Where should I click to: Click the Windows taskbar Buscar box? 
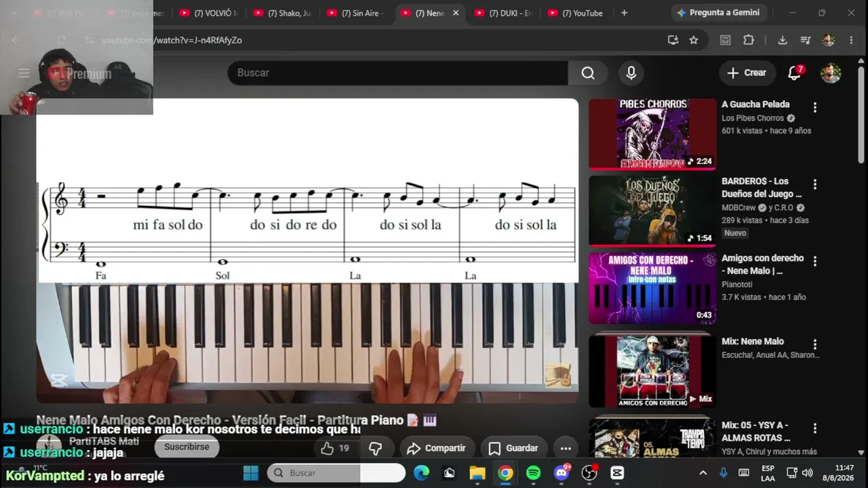coord(336,472)
